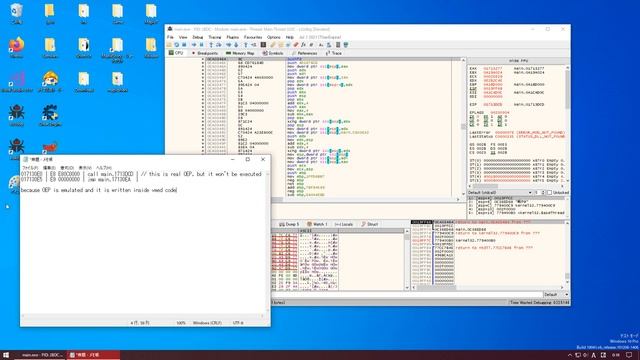Image resolution: width=640 pixels, height=360 pixels.
Task: Select the Notepad taskbar button
Action: tap(93, 355)
